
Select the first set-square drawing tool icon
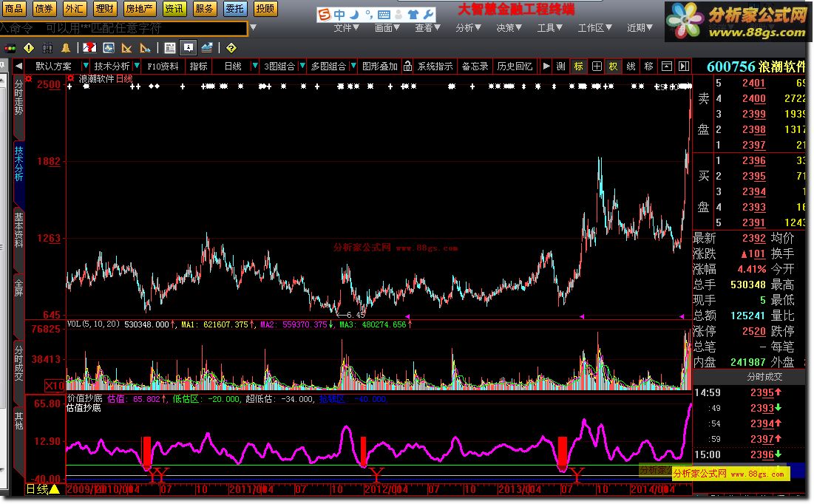pyautogui.click(x=126, y=48)
